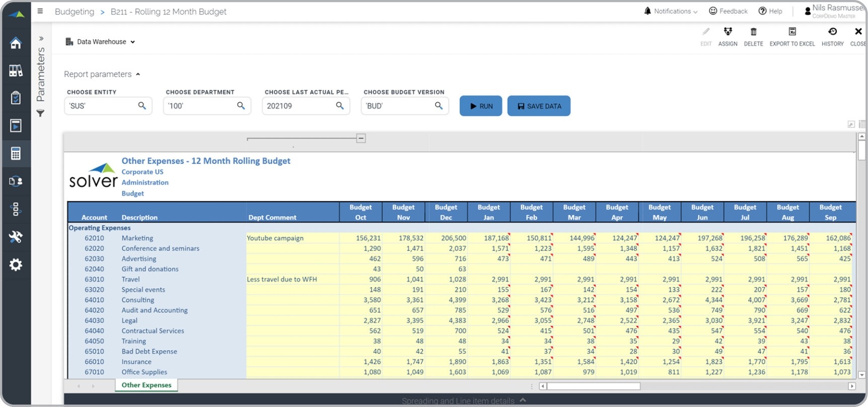Click the Save Data button

click(539, 106)
